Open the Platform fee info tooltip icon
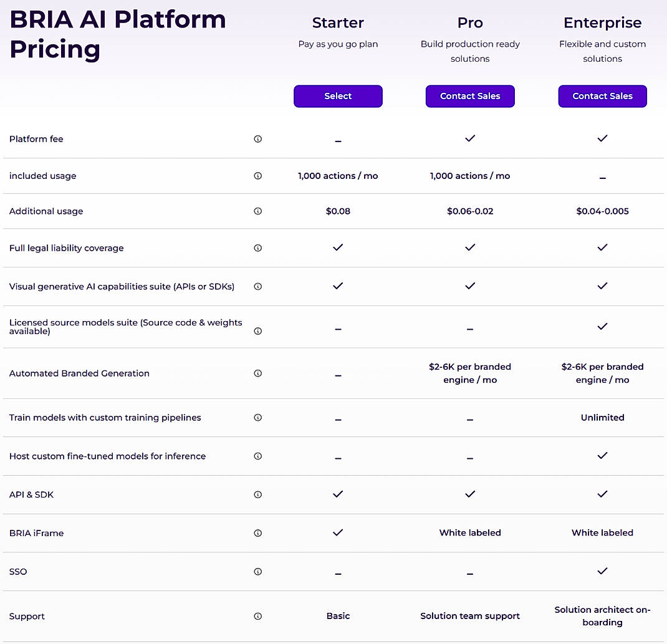Viewport: 667px width, 644px height. pyautogui.click(x=257, y=139)
